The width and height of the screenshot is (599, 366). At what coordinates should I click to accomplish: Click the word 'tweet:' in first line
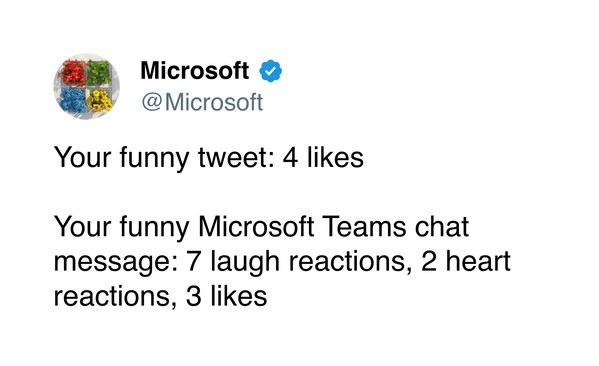pos(236,157)
